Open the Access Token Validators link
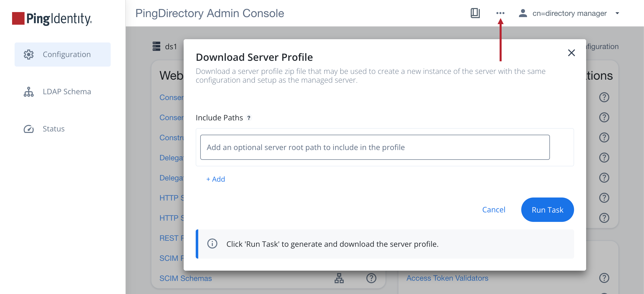 (447, 278)
